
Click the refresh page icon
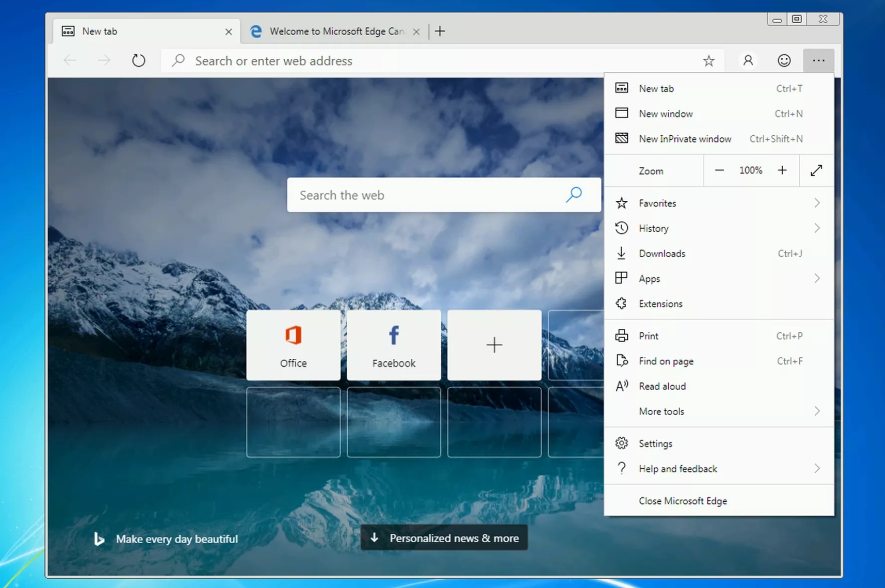tap(138, 61)
